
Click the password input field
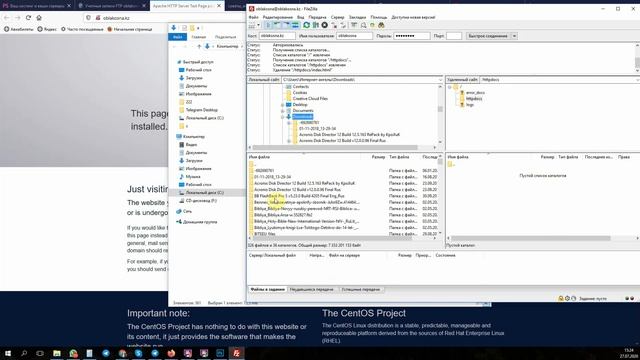[x=411, y=36]
